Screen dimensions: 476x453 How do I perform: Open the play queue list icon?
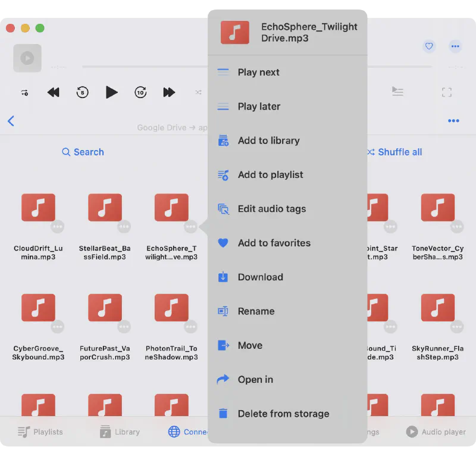397,91
